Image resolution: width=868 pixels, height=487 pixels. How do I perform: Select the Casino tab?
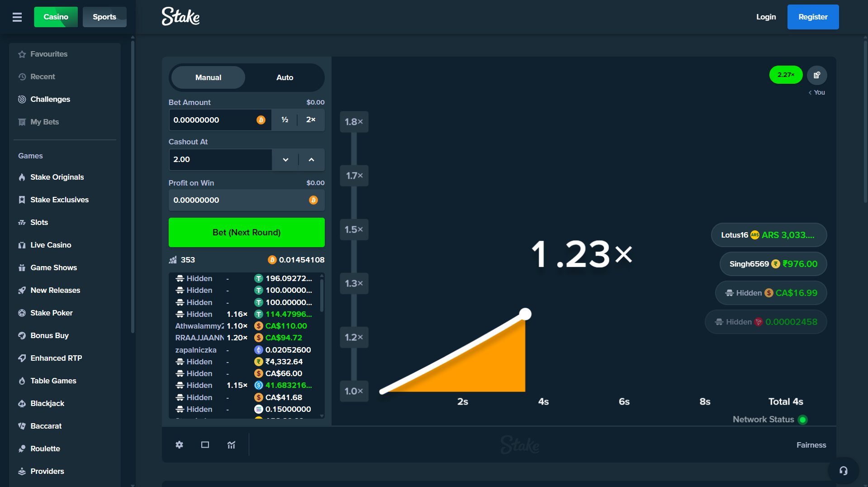tap(56, 17)
